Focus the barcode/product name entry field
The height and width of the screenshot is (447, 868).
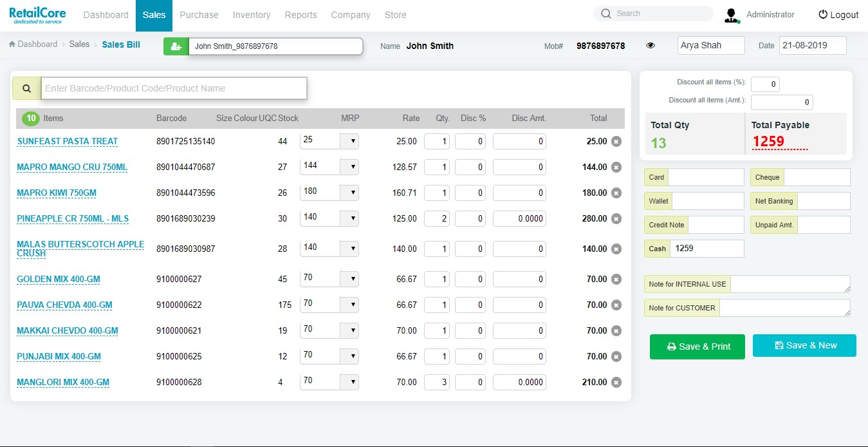click(x=174, y=89)
